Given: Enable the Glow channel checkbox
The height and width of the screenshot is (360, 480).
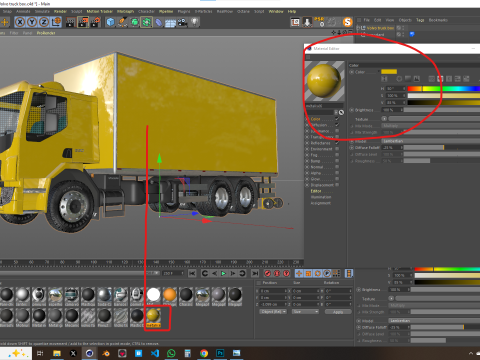Looking at the screenshot, I should (x=337, y=179).
